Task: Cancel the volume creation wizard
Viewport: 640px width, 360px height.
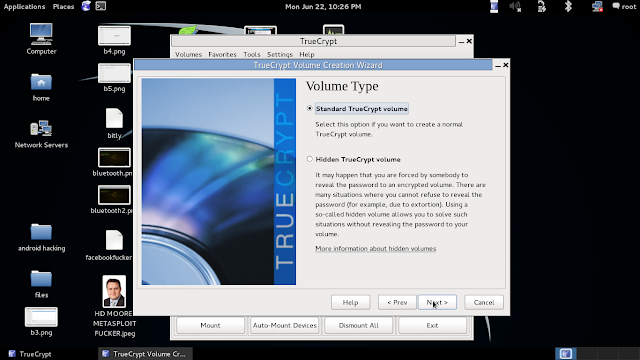Action: coord(484,302)
